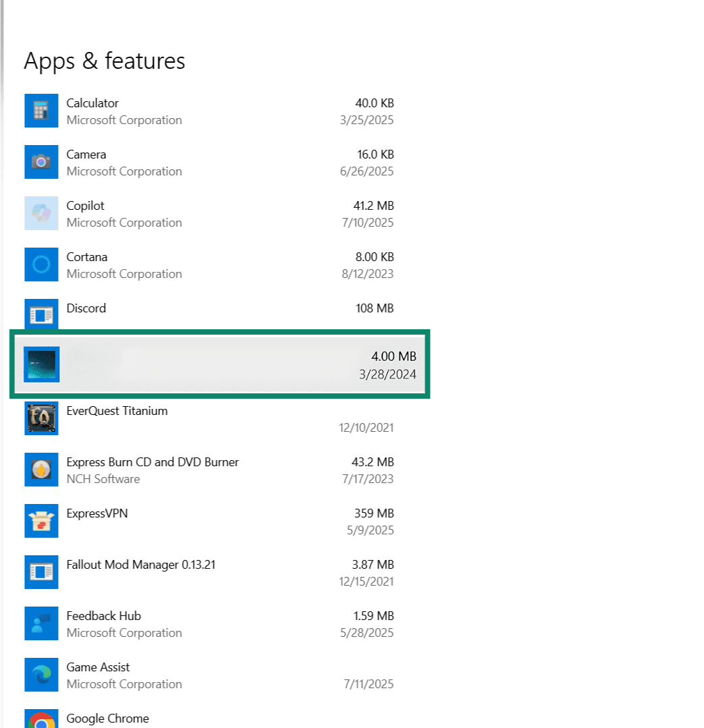Select the Google Chrome app name
Viewport: 704px width, 728px height.
coord(107,719)
